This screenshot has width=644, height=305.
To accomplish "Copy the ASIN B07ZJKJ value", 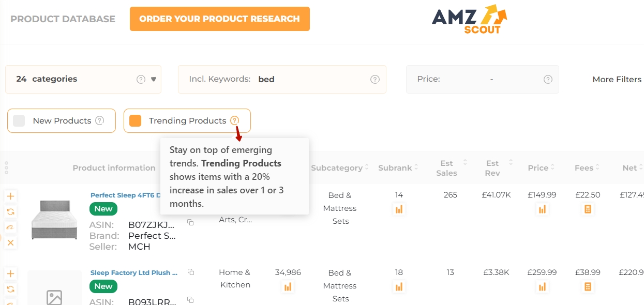I will pos(190,221).
